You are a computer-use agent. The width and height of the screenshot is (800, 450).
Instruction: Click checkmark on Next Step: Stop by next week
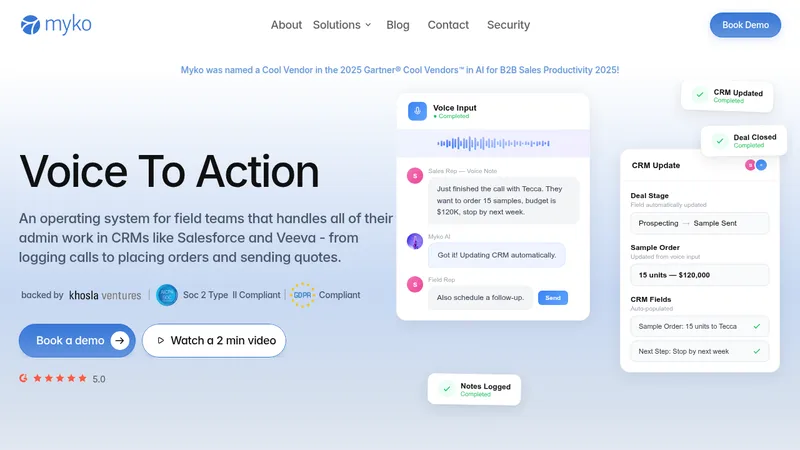pyautogui.click(x=757, y=351)
